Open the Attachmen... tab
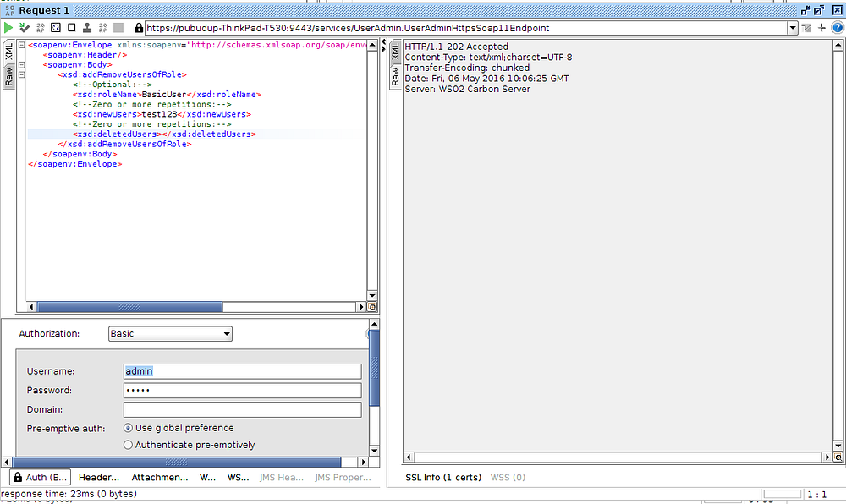The width and height of the screenshot is (846, 504). (160, 477)
